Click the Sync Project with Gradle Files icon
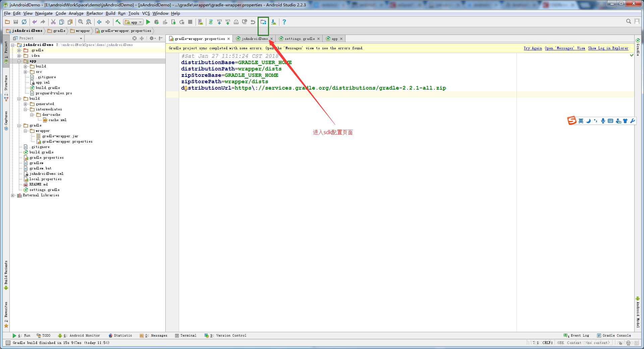Screen dimensions: 644x349 pos(211,22)
